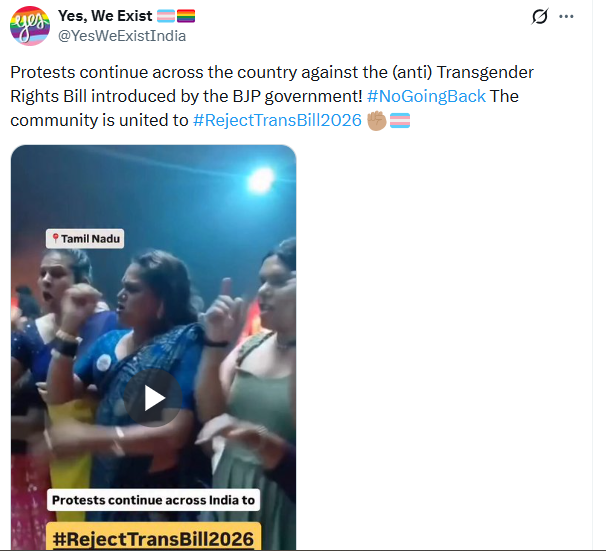Click the trans flag beside the name
The height and width of the screenshot is (551, 606).
[x=166, y=16]
